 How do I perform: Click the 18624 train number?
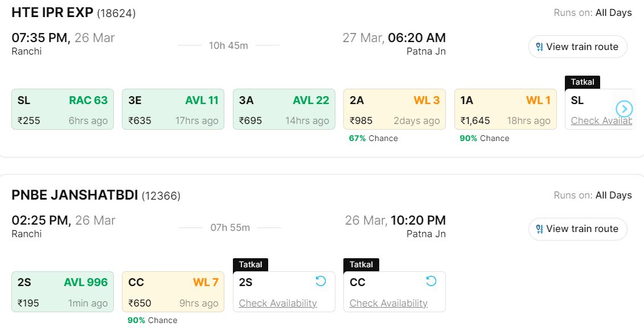(116, 13)
